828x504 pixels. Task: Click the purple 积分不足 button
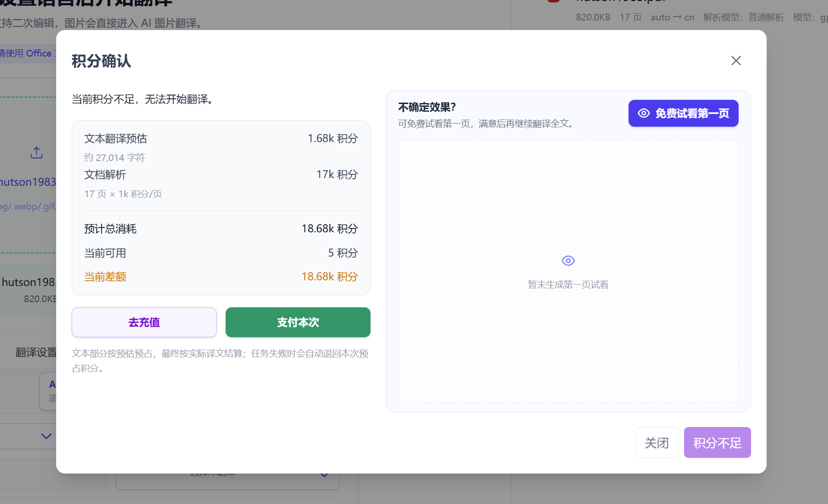pos(717,443)
